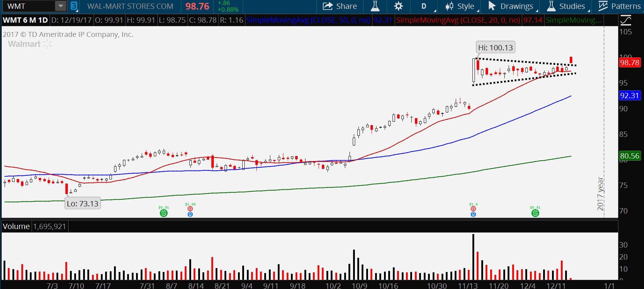Click the blue lightbulb icon below the $1.0 earnings
The width and height of the screenshot is (644, 289).
473,214
